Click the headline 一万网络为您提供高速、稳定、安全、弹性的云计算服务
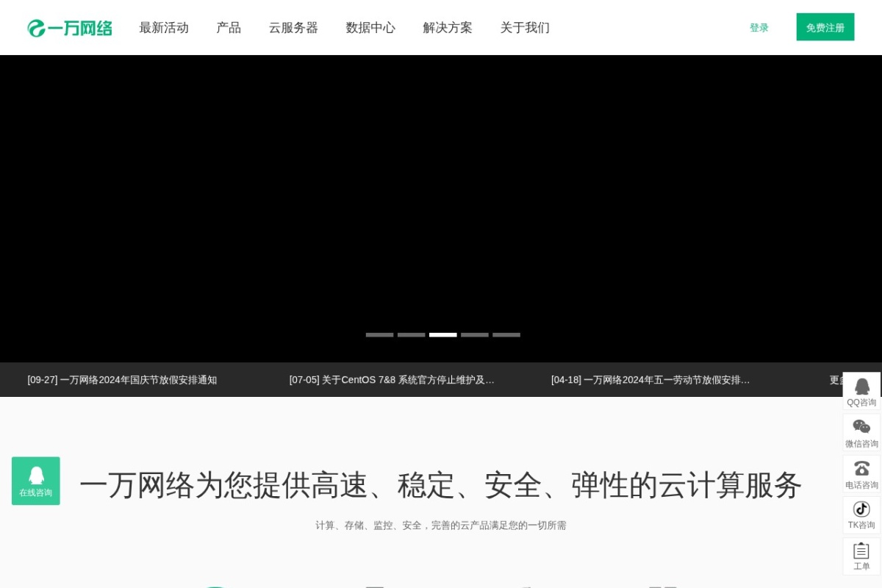The image size is (882, 588). click(x=441, y=485)
